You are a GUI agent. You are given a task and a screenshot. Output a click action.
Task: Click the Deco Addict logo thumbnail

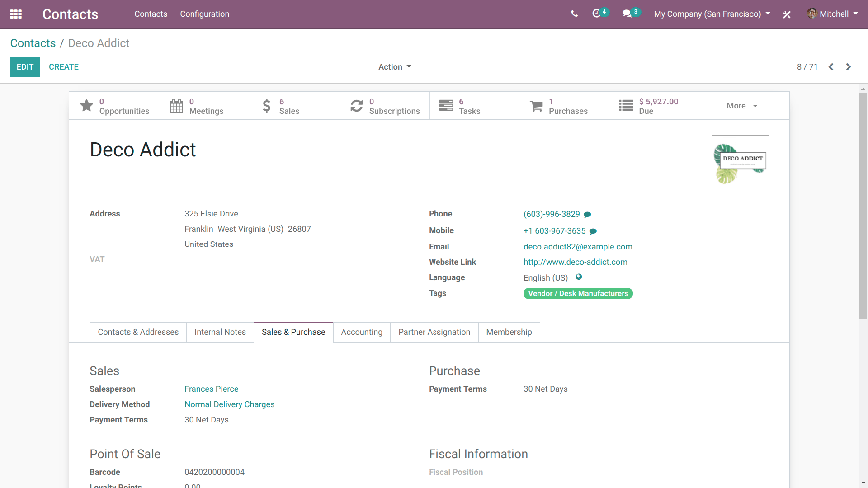click(x=741, y=163)
